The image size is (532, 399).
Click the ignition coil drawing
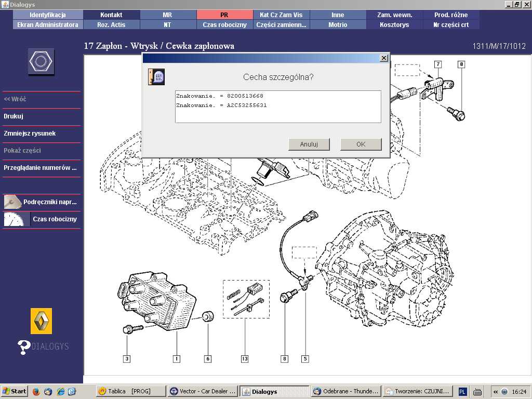click(157, 300)
